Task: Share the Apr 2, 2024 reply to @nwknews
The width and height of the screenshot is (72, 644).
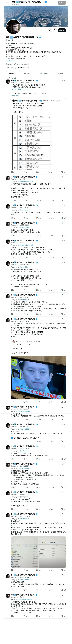Action: pos(65,218)
